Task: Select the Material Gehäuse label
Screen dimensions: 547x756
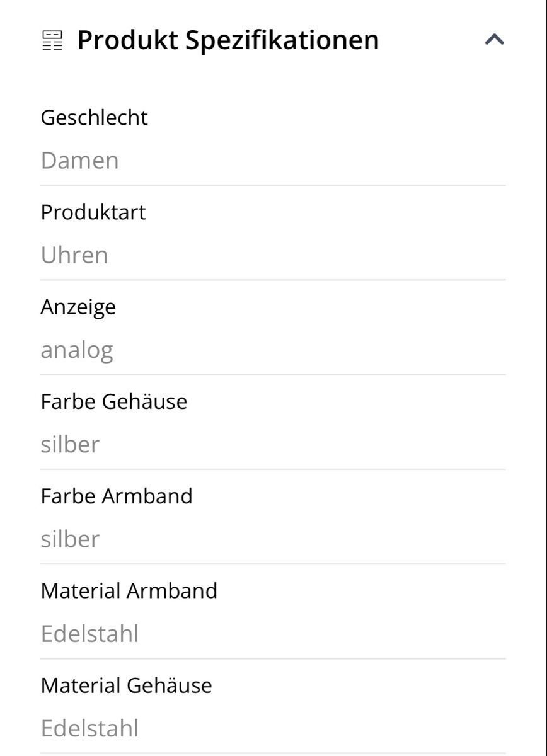Action: (126, 685)
